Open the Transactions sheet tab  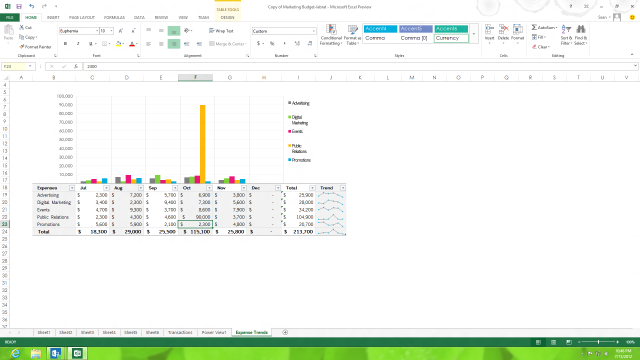pos(180,332)
